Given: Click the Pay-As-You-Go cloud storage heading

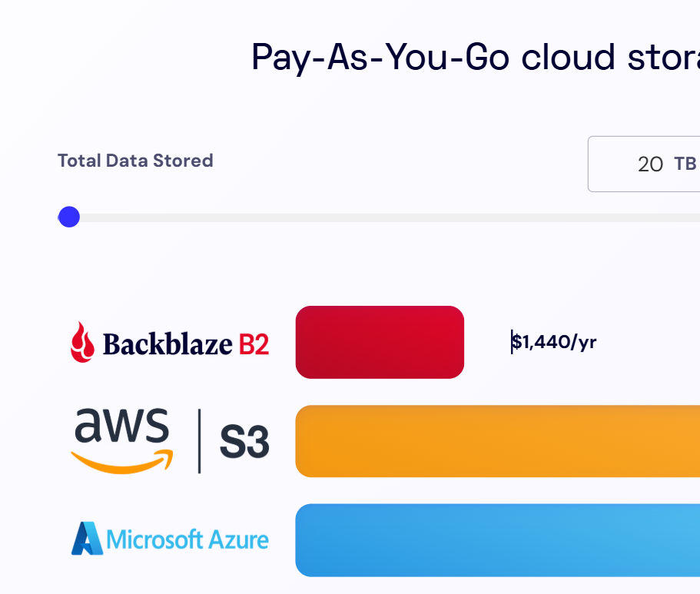Looking at the screenshot, I should (x=476, y=58).
